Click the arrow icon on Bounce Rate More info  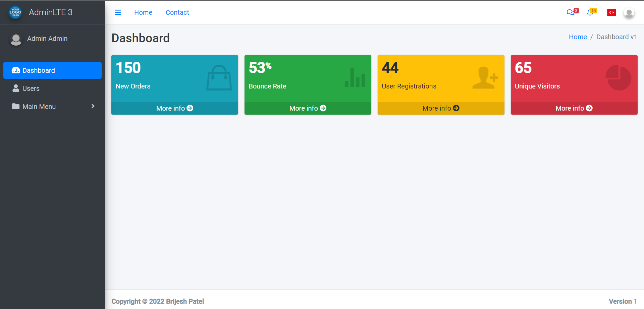click(x=323, y=108)
